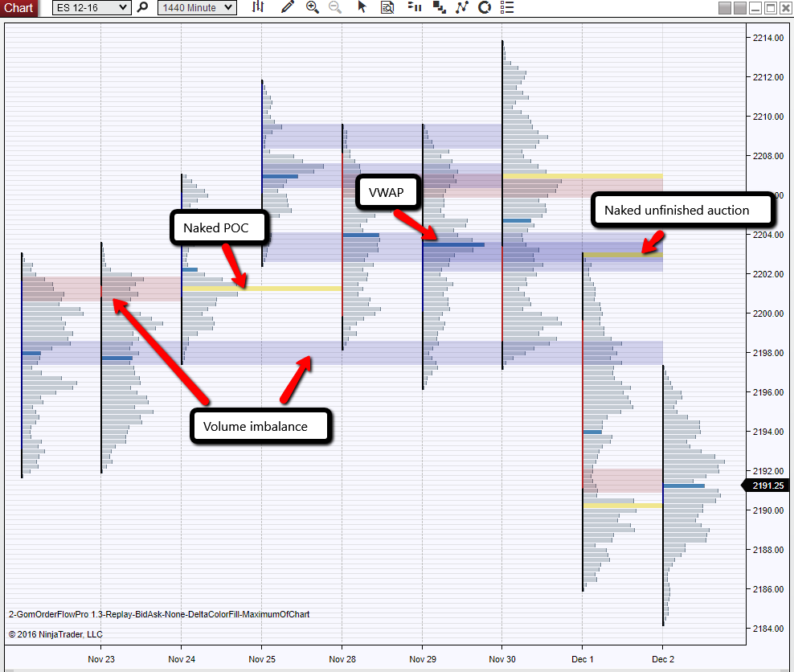This screenshot has height=672, width=794.
Task: Click the 2186.00 price axis label
Action: coord(768,589)
